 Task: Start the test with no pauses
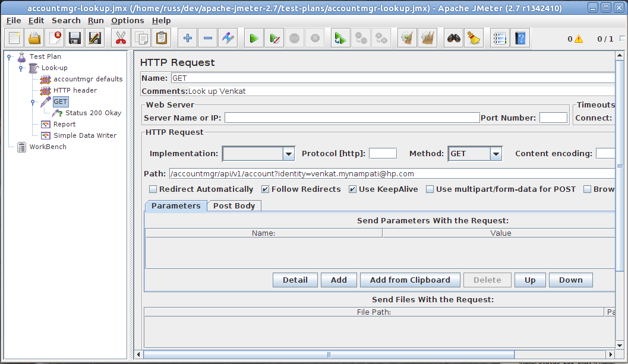point(274,39)
